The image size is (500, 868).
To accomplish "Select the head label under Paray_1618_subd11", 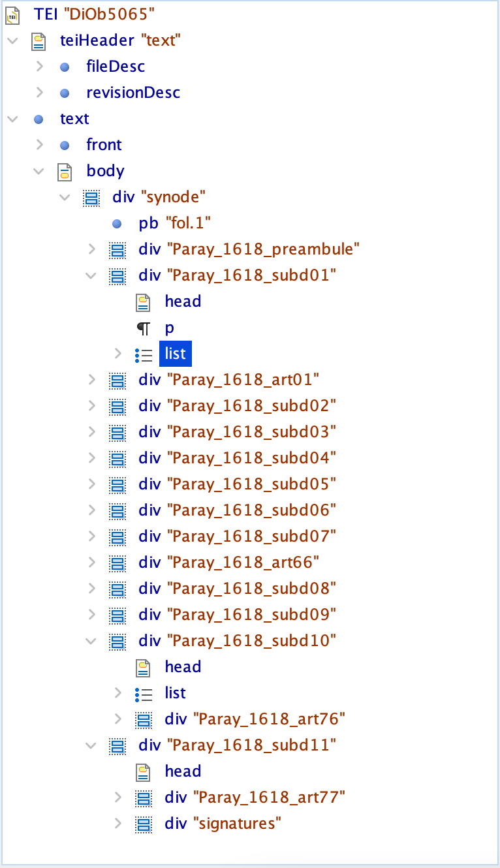I will pos(183,771).
